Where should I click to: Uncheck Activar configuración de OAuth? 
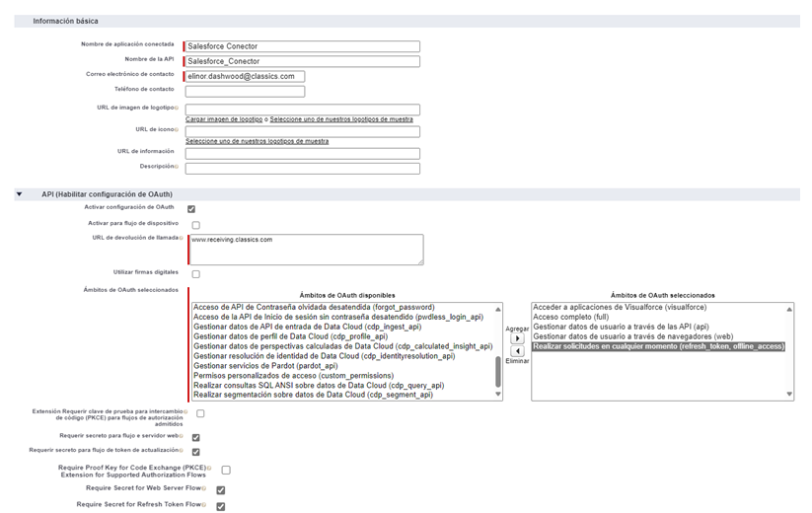[x=191, y=209]
